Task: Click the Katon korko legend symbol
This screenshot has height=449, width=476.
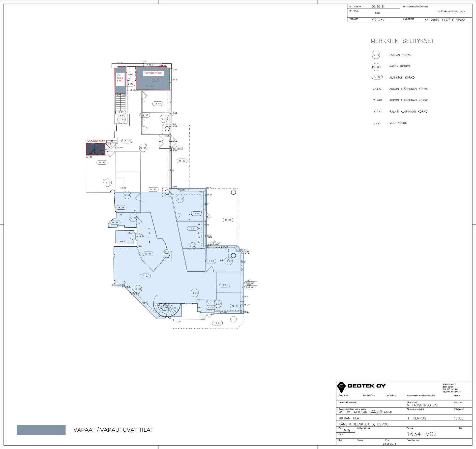Action: [x=376, y=67]
